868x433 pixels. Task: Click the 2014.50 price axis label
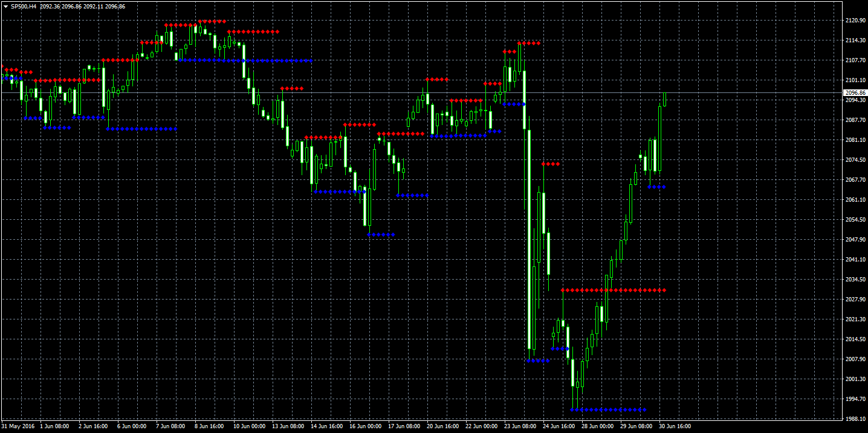coord(856,339)
